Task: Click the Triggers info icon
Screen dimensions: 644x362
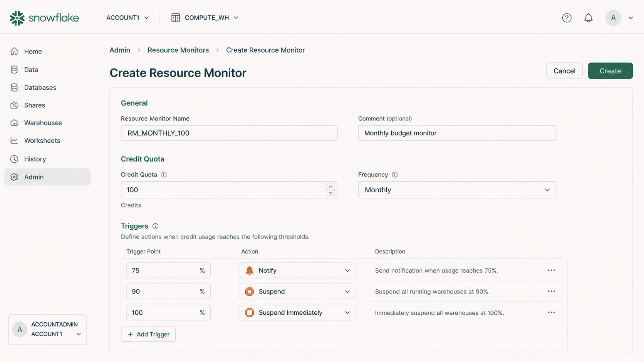Action: point(155,226)
